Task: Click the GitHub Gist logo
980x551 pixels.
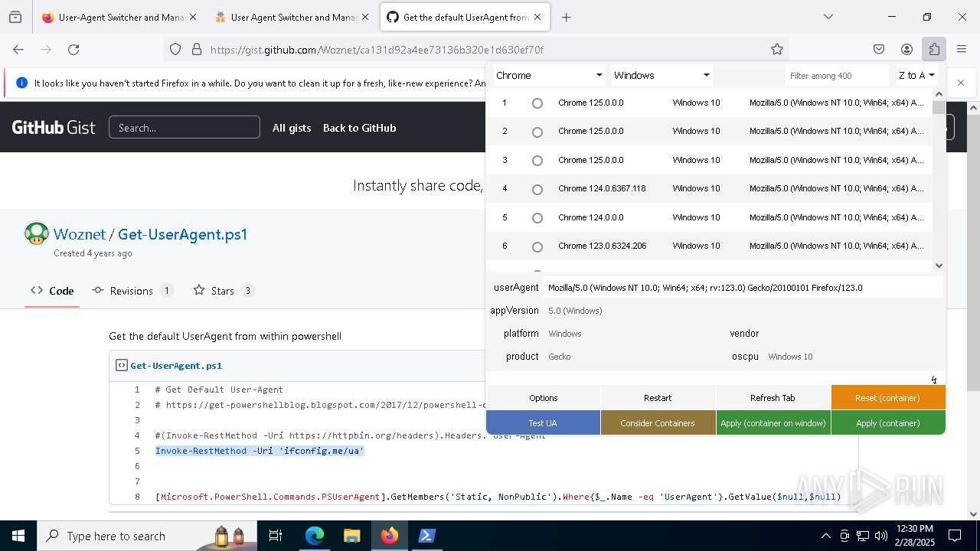Action: (54, 128)
